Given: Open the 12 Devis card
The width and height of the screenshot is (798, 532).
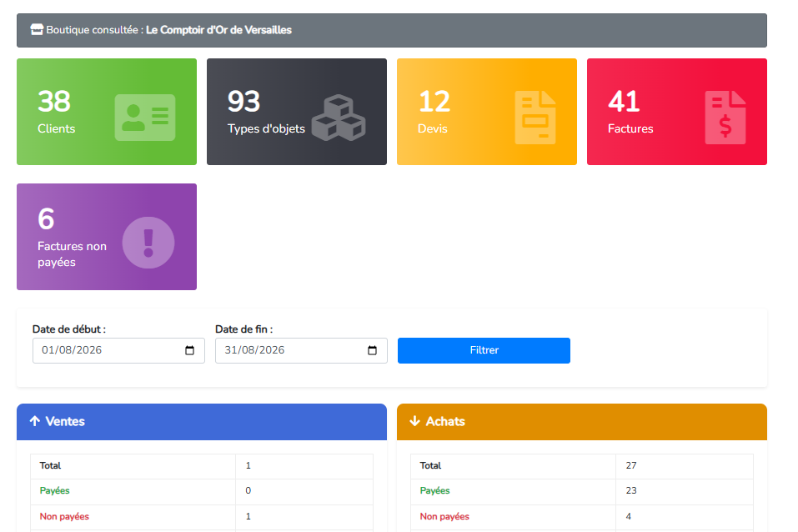Looking at the screenshot, I should [487, 112].
